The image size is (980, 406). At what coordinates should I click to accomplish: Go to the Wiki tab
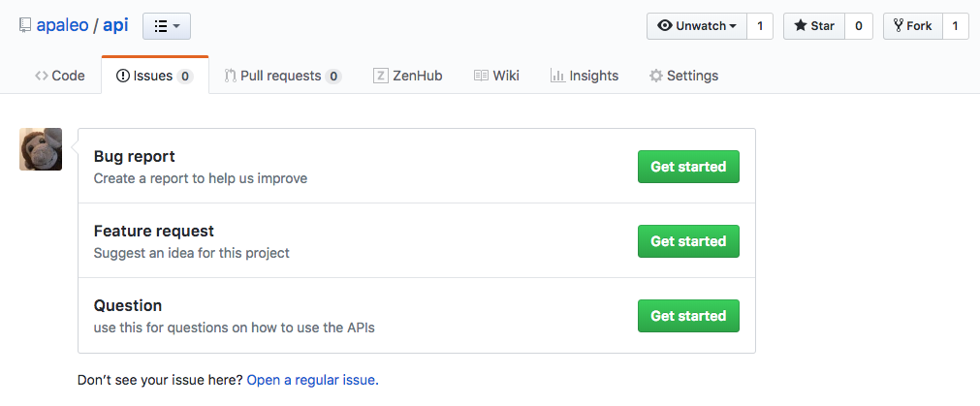point(496,76)
